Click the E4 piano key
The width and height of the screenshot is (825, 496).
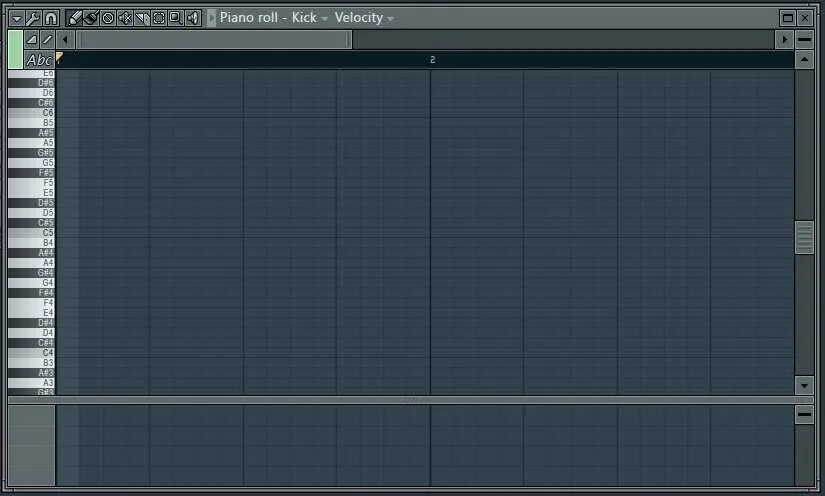click(32, 312)
